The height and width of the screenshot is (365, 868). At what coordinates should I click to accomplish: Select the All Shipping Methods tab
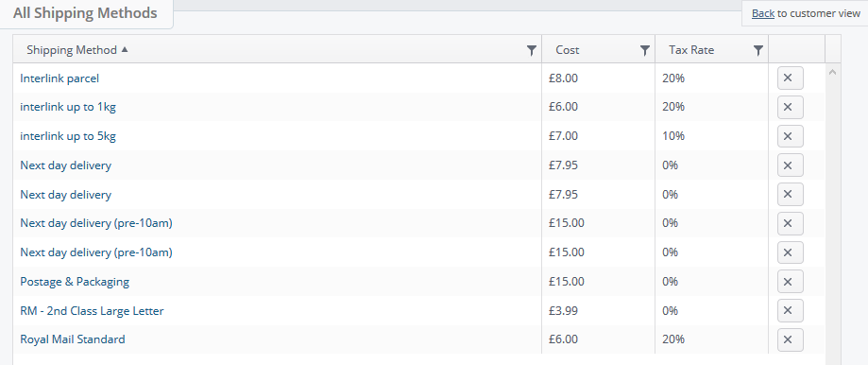coord(85,13)
